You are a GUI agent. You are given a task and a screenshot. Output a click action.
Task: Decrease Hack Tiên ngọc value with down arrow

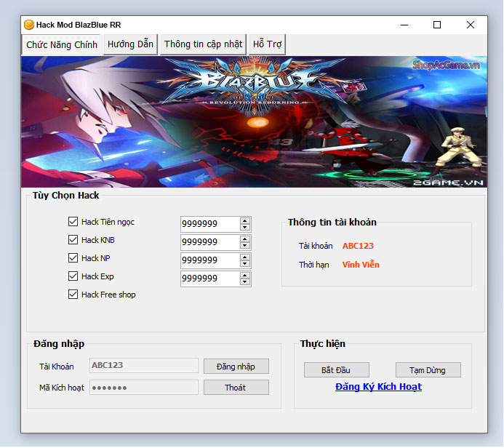click(245, 227)
